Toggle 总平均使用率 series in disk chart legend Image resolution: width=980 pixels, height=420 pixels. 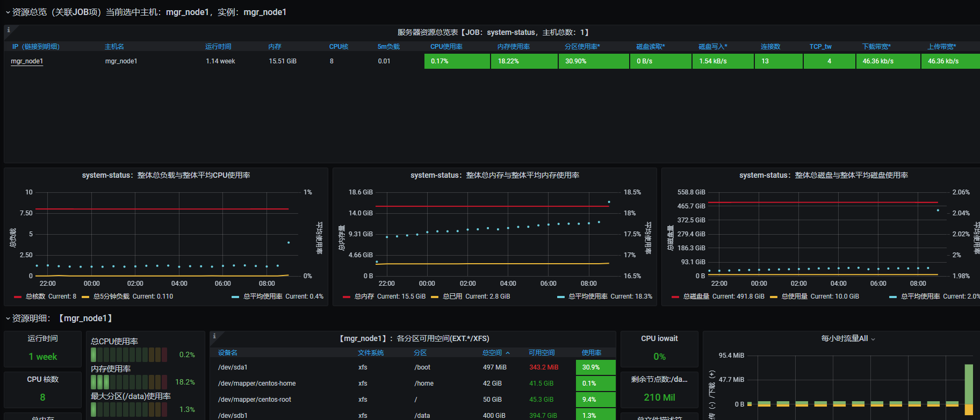[920, 296]
